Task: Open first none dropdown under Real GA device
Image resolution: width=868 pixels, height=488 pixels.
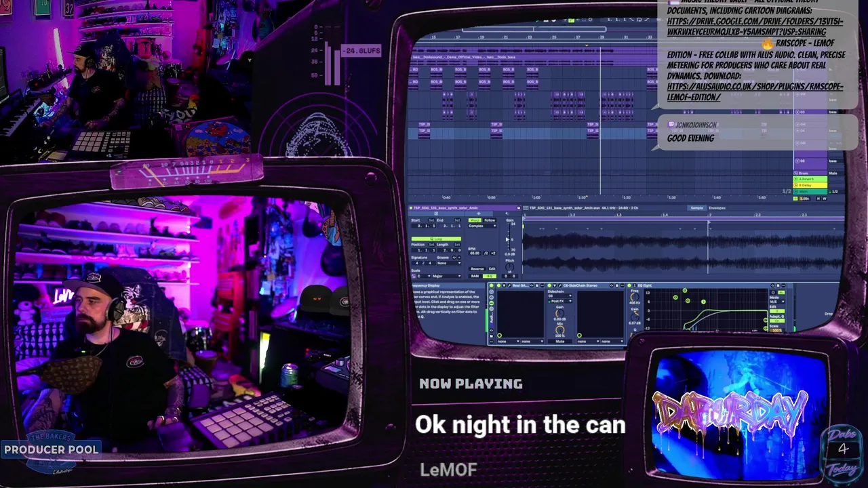Action: point(508,342)
